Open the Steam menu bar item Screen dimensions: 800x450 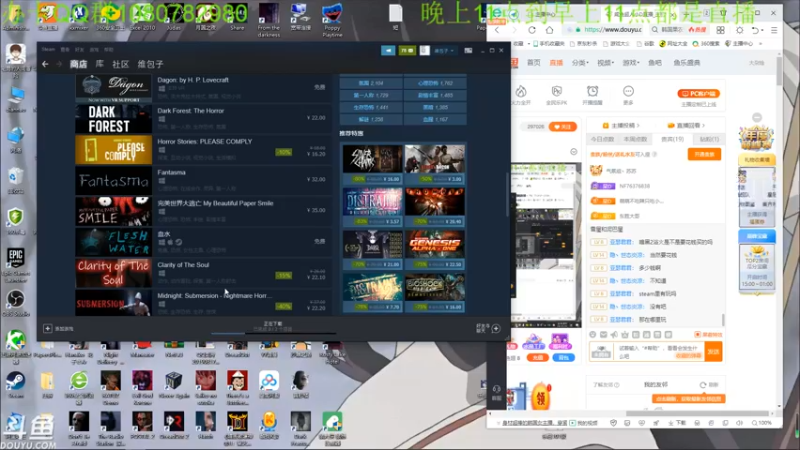click(48, 49)
